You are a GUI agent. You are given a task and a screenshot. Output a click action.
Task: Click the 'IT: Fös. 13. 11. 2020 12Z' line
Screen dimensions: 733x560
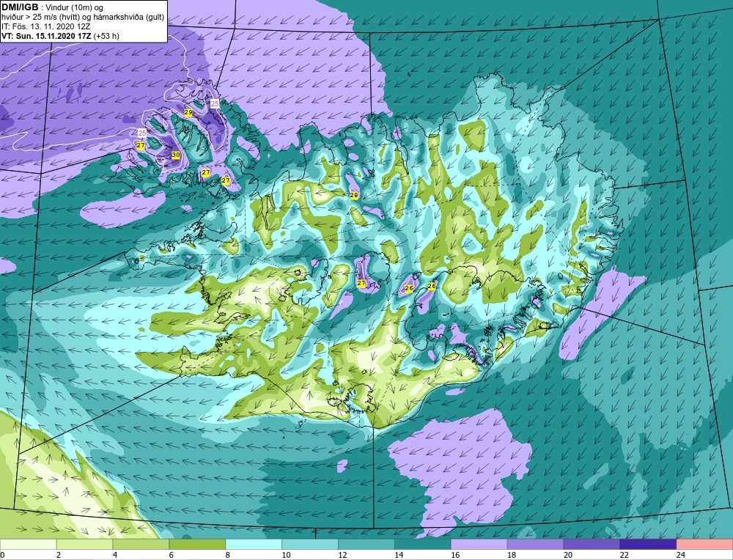pyautogui.click(x=45, y=26)
